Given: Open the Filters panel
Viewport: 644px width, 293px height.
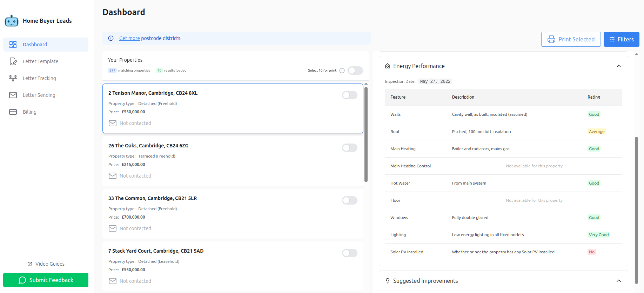Looking at the screenshot, I should pyautogui.click(x=621, y=39).
